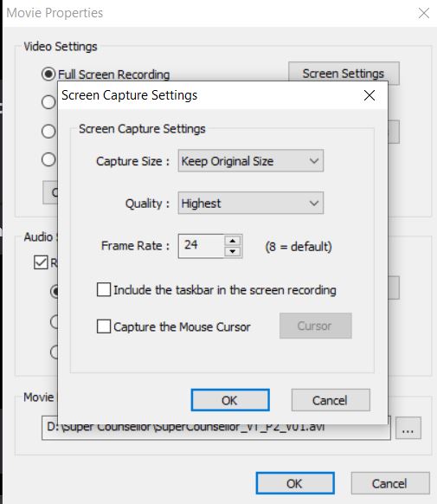Image resolution: width=437 pixels, height=504 pixels.
Task: Close the Movie Properties window
Action: click(x=424, y=13)
